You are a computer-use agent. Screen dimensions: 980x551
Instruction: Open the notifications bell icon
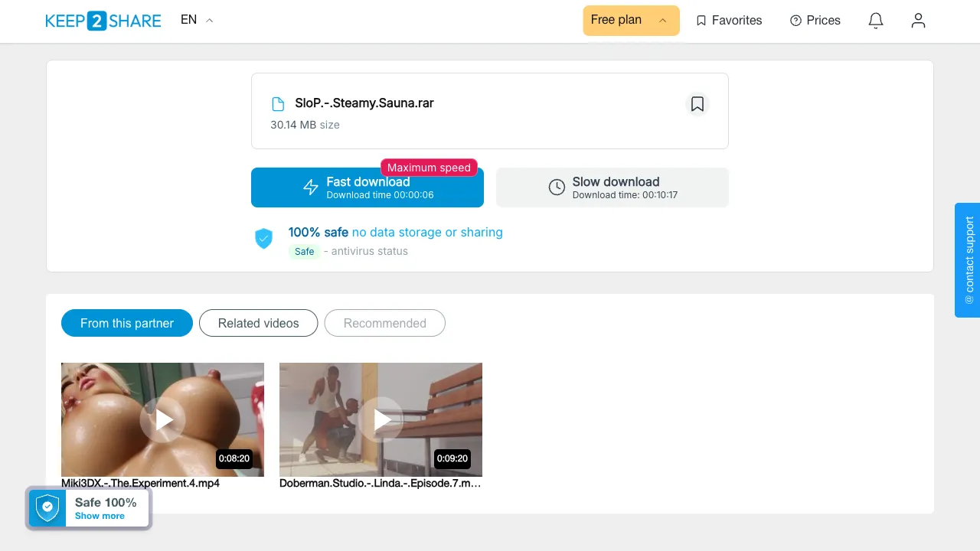coord(876,21)
